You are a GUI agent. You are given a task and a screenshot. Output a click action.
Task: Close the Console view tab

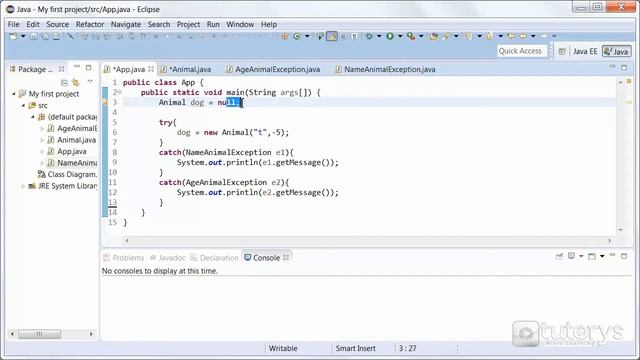(x=286, y=258)
